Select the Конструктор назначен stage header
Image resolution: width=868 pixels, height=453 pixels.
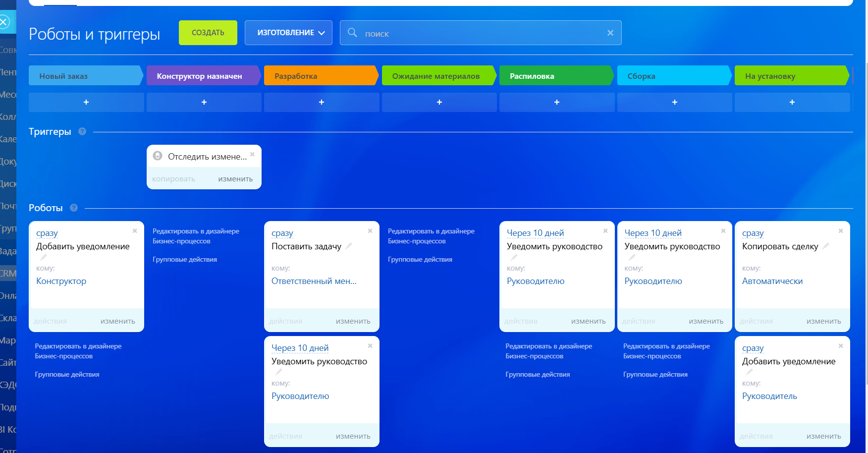pyautogui.click(x=204, y=75)
